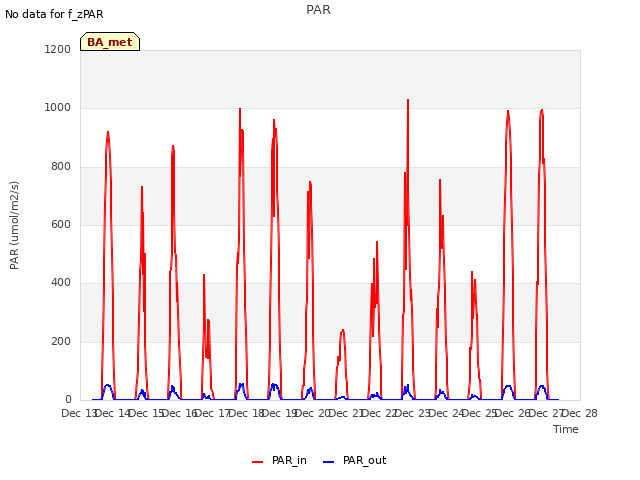Image resolution: width=640 pixels, height=480 pixels.
Task: Click the 800 y-axis tick label
Action: pyautogui.click(x=61, y=167)
